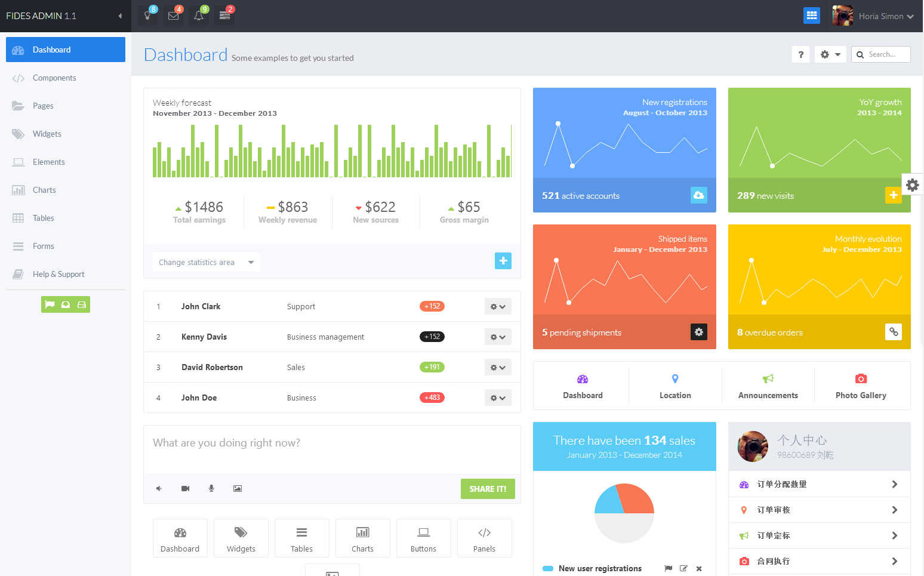Open the Buttons tile with laptop icon

424,538
